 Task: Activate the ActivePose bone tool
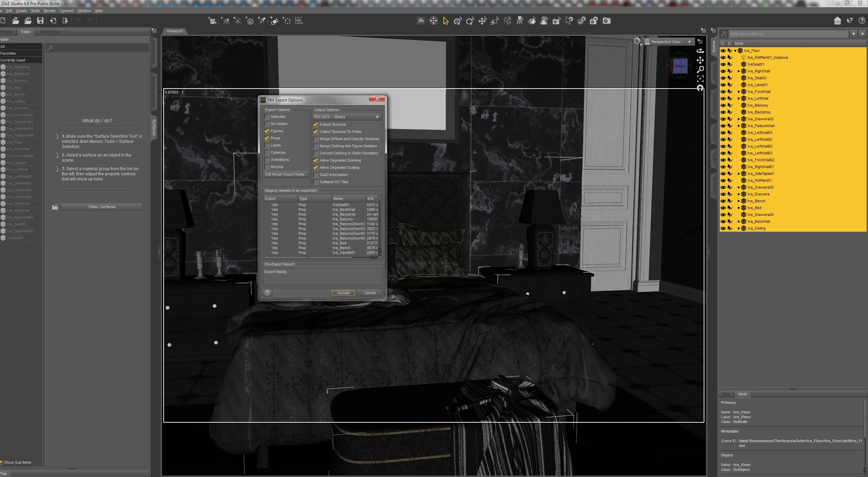click(x=507, y=21)
